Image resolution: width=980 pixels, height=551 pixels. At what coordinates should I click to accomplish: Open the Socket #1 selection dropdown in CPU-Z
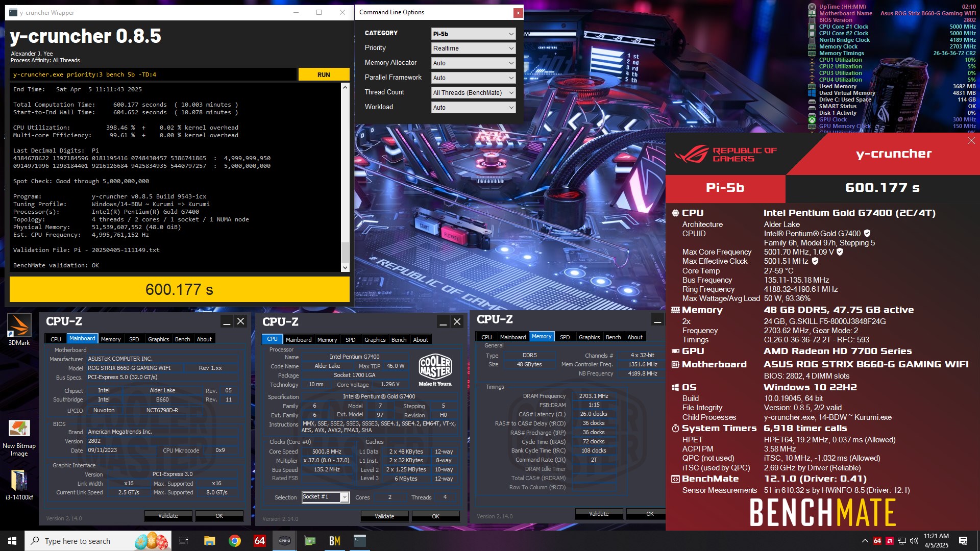(x=326, y=497)
